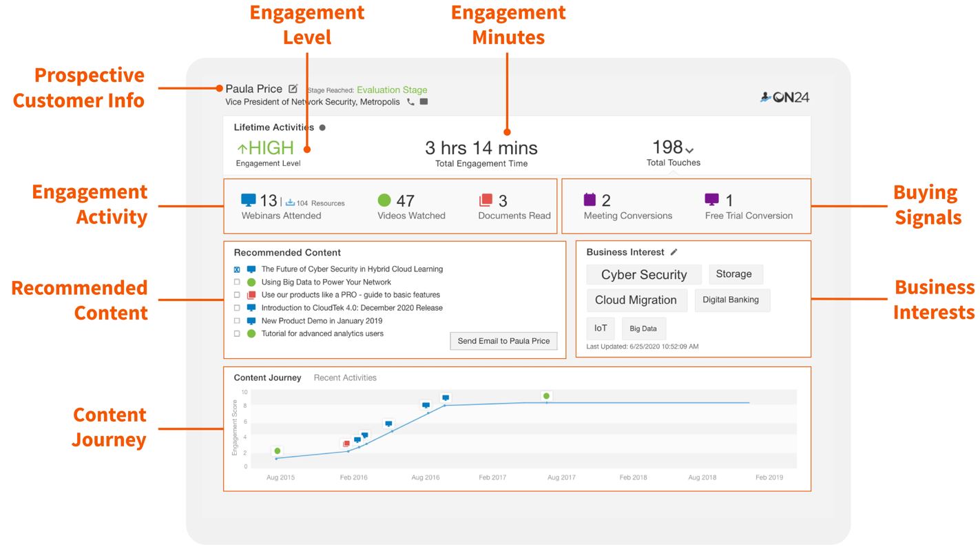Click the pencil icon next to Business Interest

coord(674,252)
